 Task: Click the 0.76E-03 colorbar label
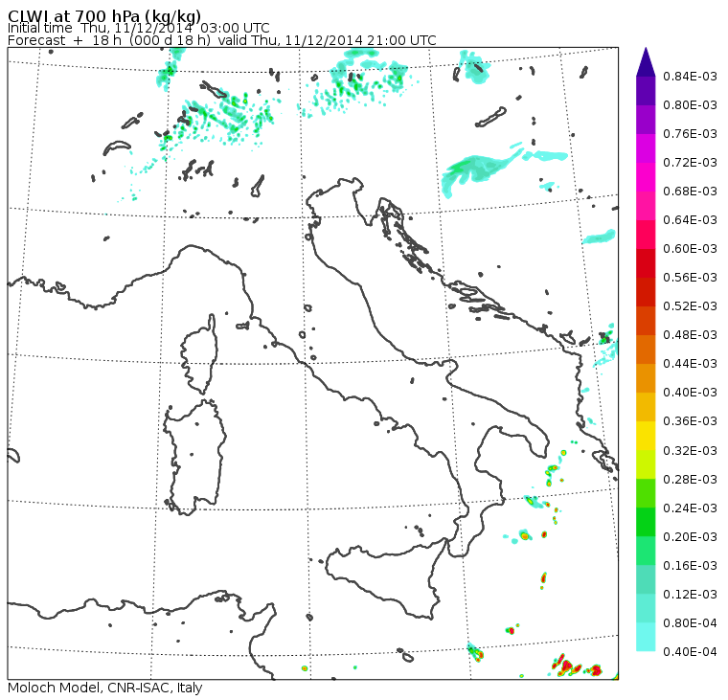click(x=690, y=134)
